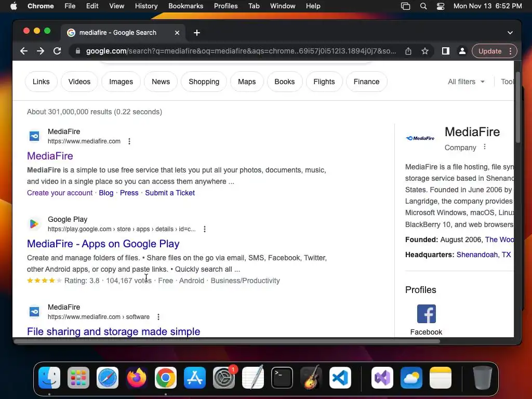This screenshot has width=532, height=399.
Task: Go back using the browser back arrow
Action: (x=24, y=51)
